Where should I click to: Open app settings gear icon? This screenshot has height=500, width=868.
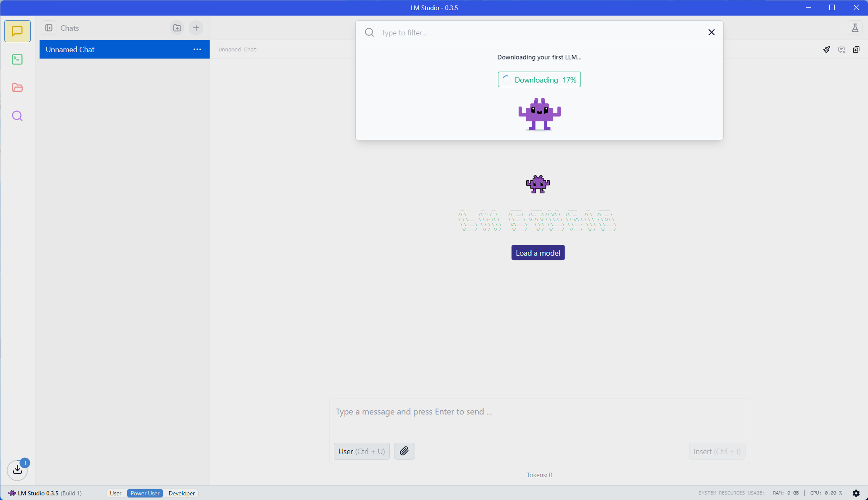(856, 493)
